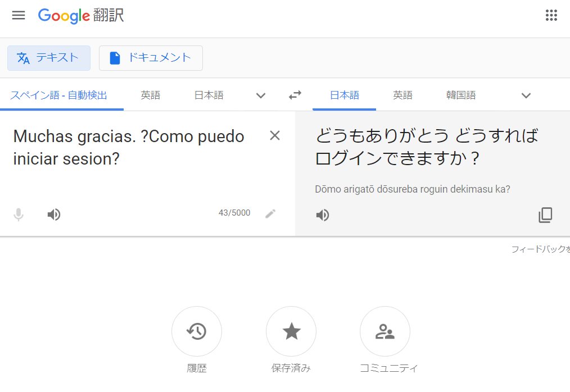Viewport: 570px width, 392px height.
Task: Switch to ドキュメント translation mode
Action: coord(151,58)
